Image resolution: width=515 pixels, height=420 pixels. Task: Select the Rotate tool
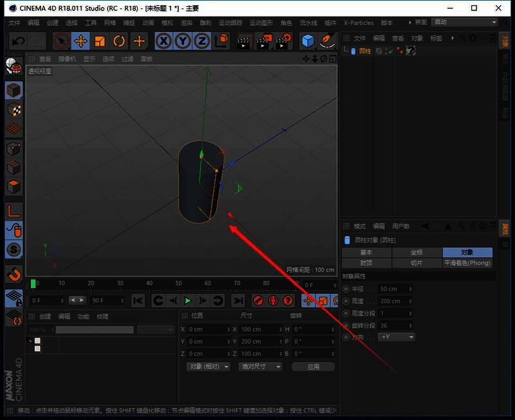[x=120, y=41]
